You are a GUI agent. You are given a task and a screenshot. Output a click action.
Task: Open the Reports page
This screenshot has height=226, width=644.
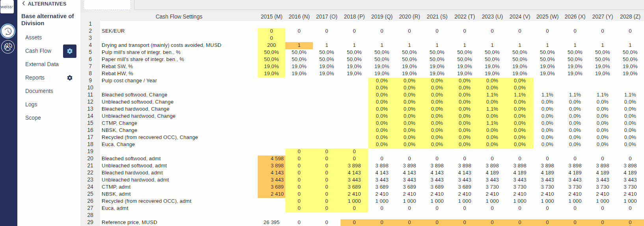click(x=35, y=78)
